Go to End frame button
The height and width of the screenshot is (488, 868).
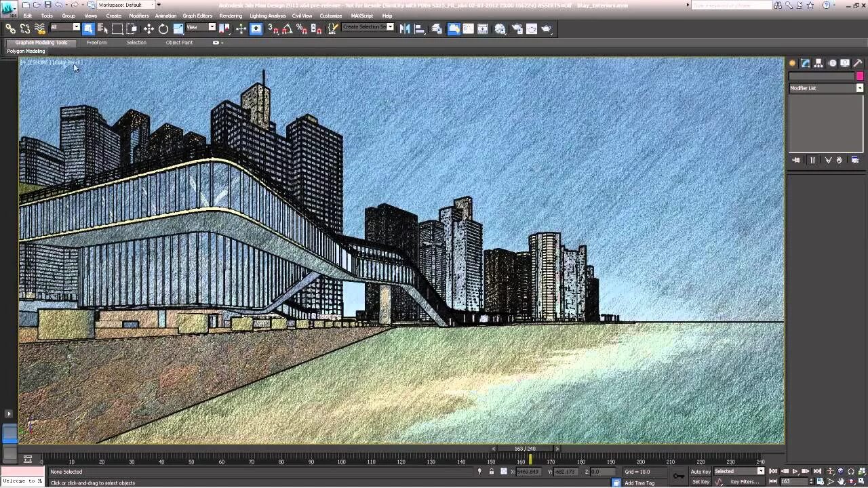[x=817, y=472]
